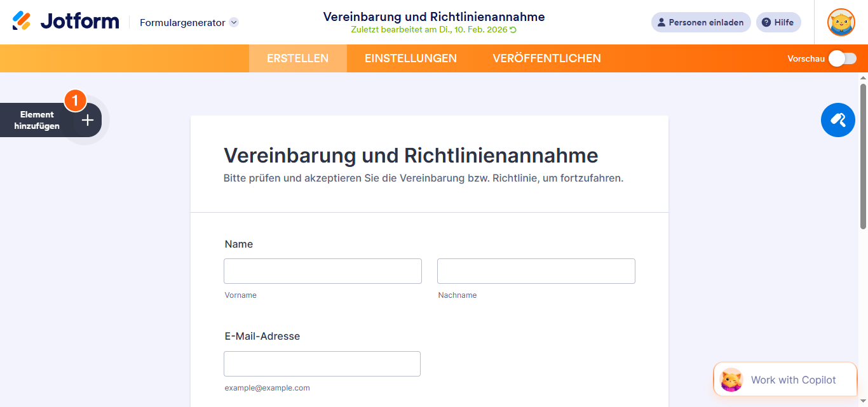Viewport: 868px width, 407px height.
Task: Switch to the EINSTELLUNGEN tab
Action: tap(410, 58)
